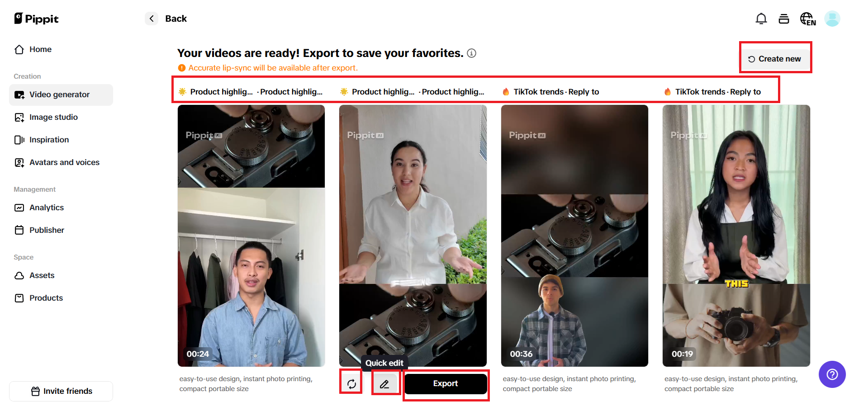
Task: Open Quick edit with the pencil icon
Action: (384, 384)
